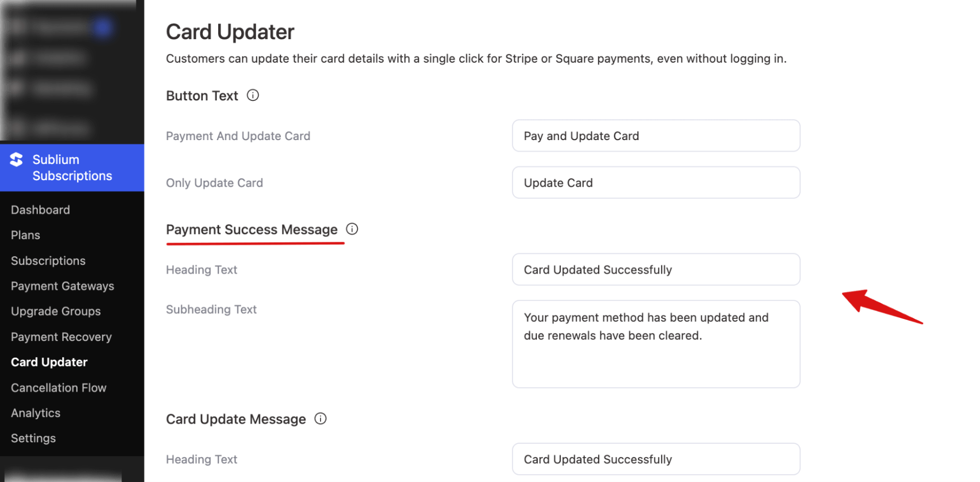The width and height of the screenshot is (980, 482).
Task: Select the Subheading Text message box
Action: coord(655,344)
